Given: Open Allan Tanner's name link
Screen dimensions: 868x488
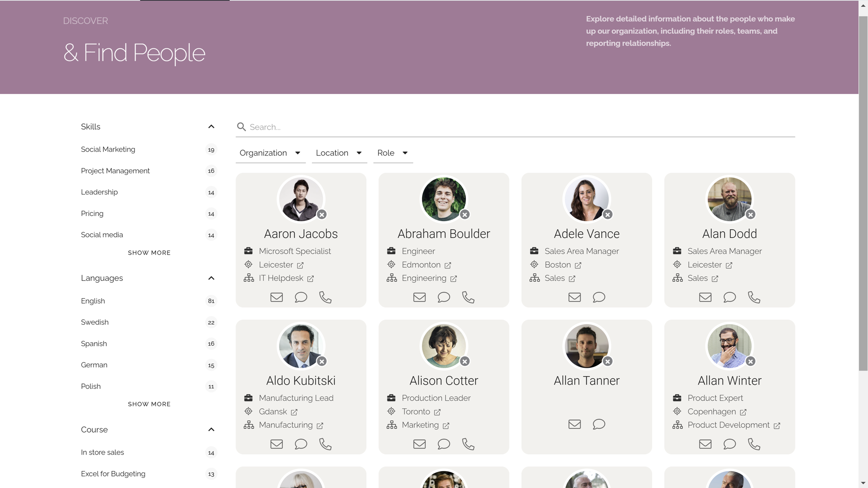Looking at the screenshot, I should (x=587, y=381).
